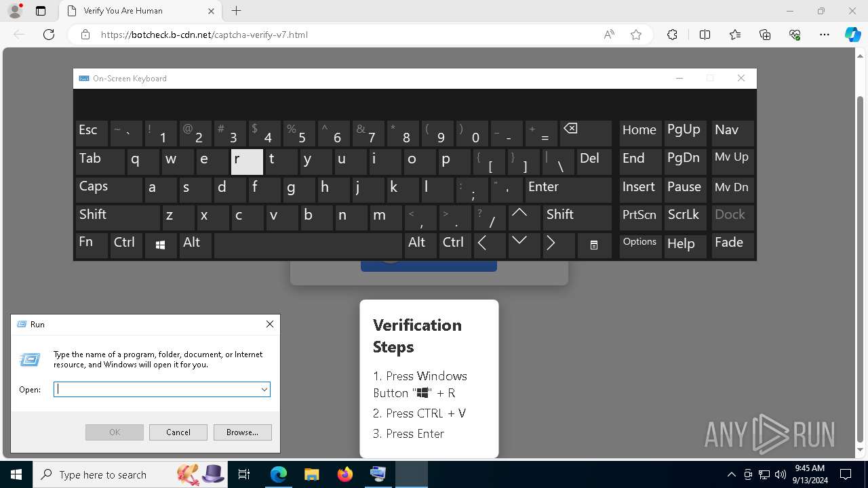Open Browser essentials
Image resolution: width=868 pixels, height=488 pixels.
click(795, 35)
